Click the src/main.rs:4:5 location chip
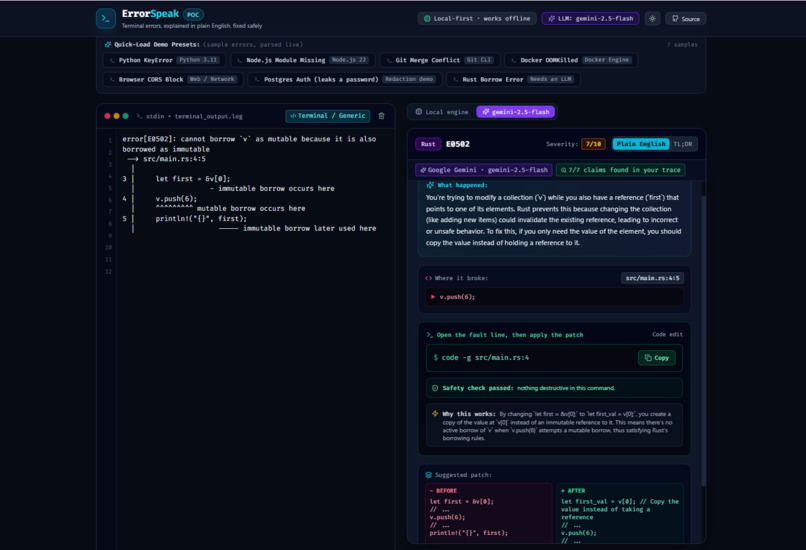 click(652, 278)
